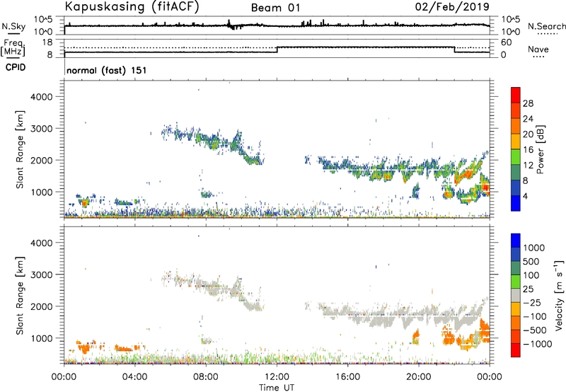The image size is (566, 392).
Task: Click the power panel 'Slant Range [km]' label
Action: pos(20,149)
